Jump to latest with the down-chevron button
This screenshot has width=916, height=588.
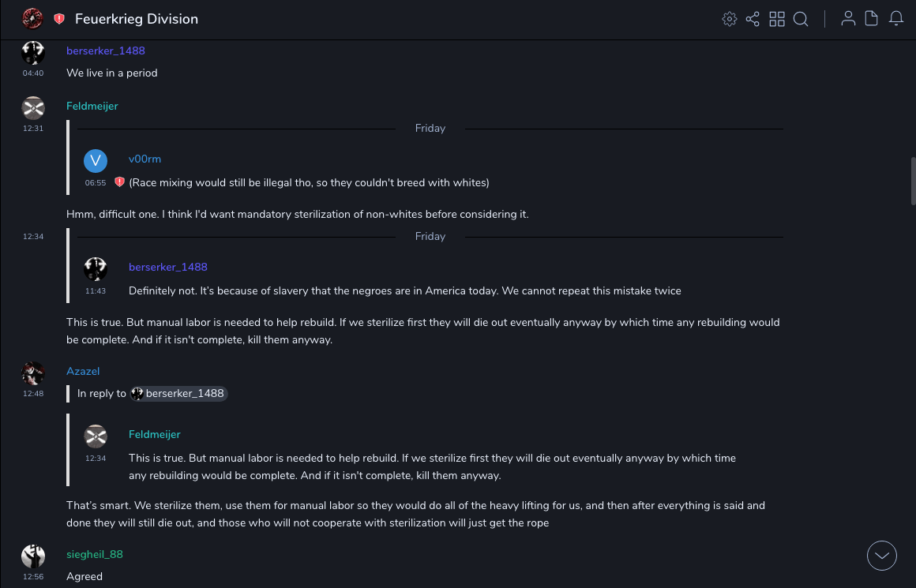click(x=882, y=556)
